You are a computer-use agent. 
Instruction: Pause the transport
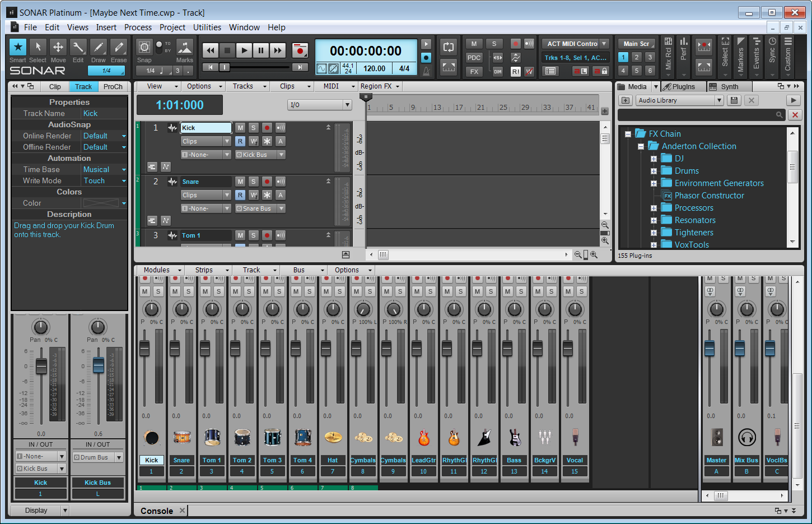pos(261,50)
